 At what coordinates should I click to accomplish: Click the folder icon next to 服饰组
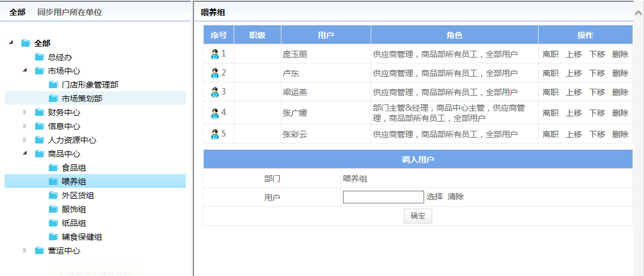(x=54, y=209)
